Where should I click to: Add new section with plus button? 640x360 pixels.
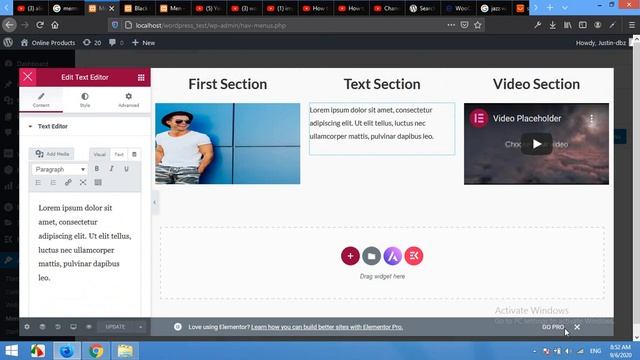pos(350,256)
